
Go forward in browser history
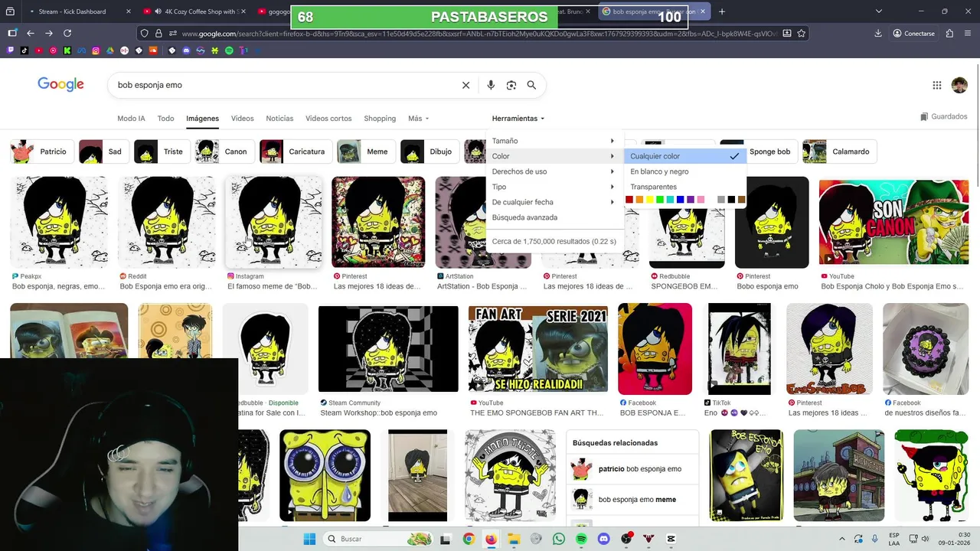[49, 33]
